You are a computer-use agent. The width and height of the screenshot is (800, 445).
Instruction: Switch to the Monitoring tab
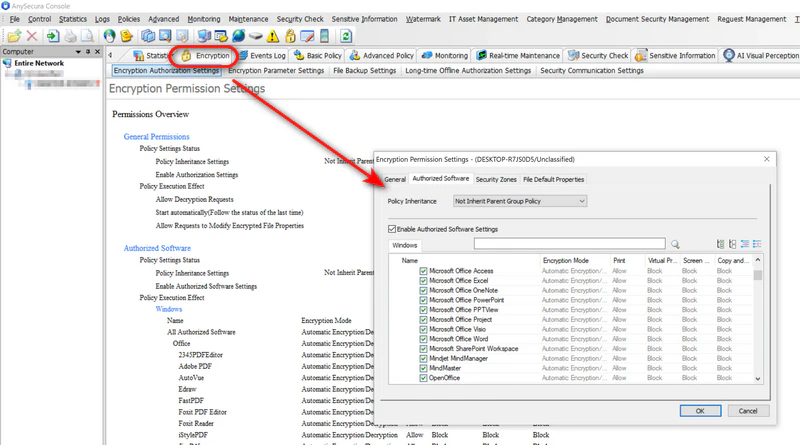point(445,56)
